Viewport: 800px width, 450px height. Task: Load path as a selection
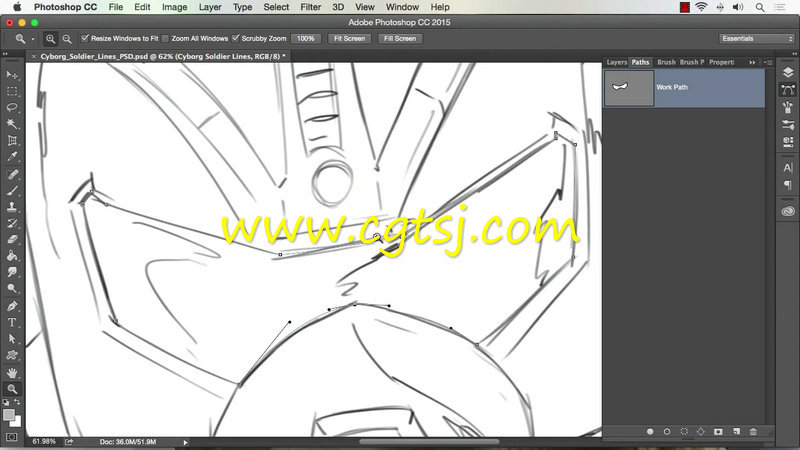pyautogui.click(x=684, y=432)
